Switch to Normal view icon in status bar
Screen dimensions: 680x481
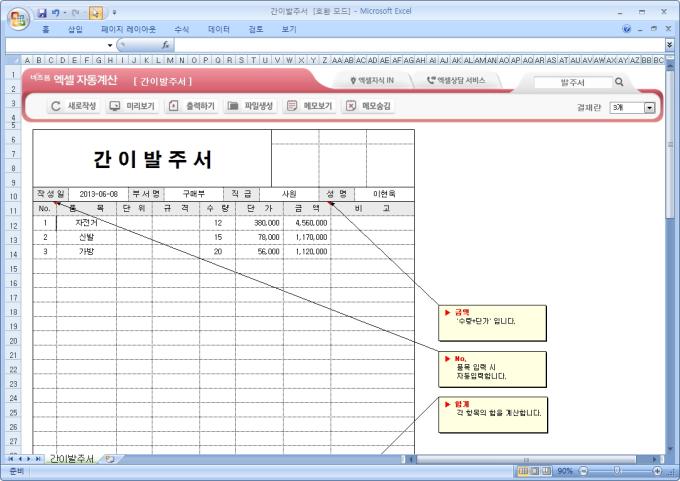pyautogui.click(x=523, y=471)
